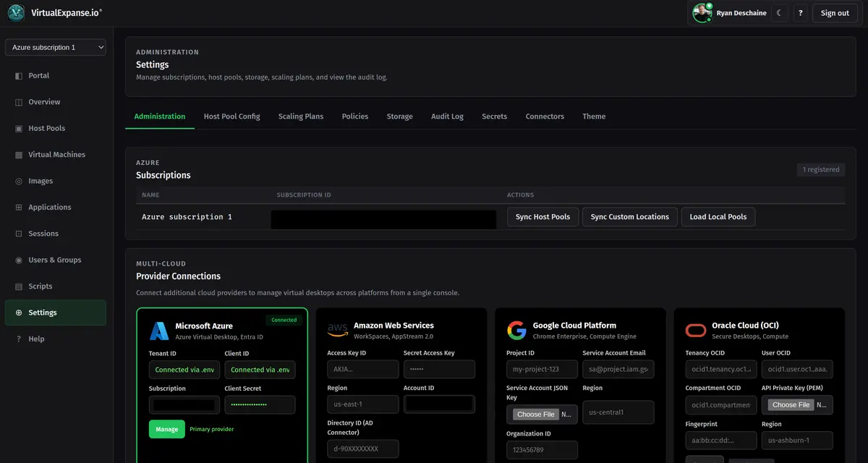Image resolution: width=868 pixels, height=463 pixels.
Task: Sign out of VirtualExpanse.io
Action: pyautogui.click(x=835, y=12)
